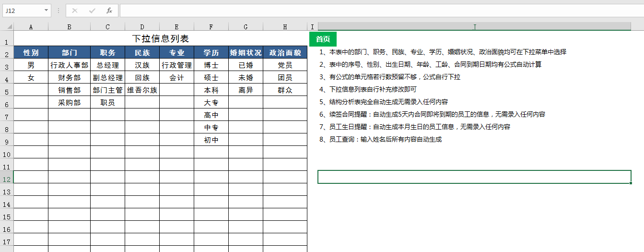644x252 pixels.
Task: Select the 初中 cell
Action: click(x=211, y=140)
